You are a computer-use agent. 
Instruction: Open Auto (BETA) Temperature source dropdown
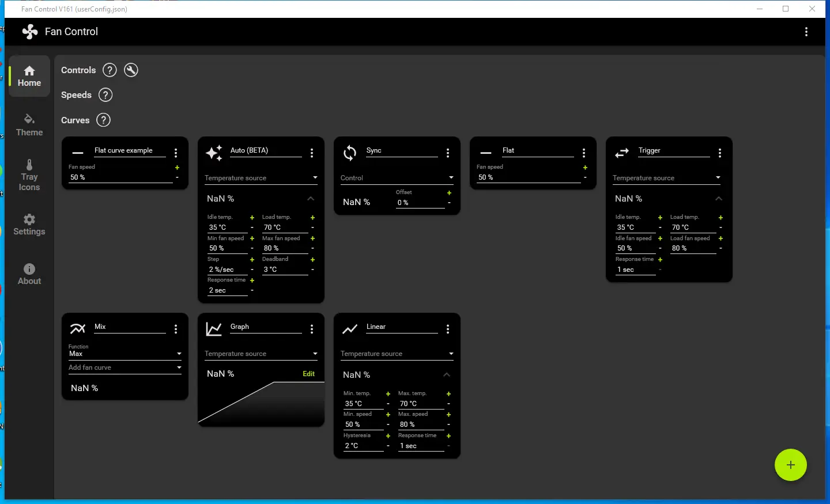(261, 178)
